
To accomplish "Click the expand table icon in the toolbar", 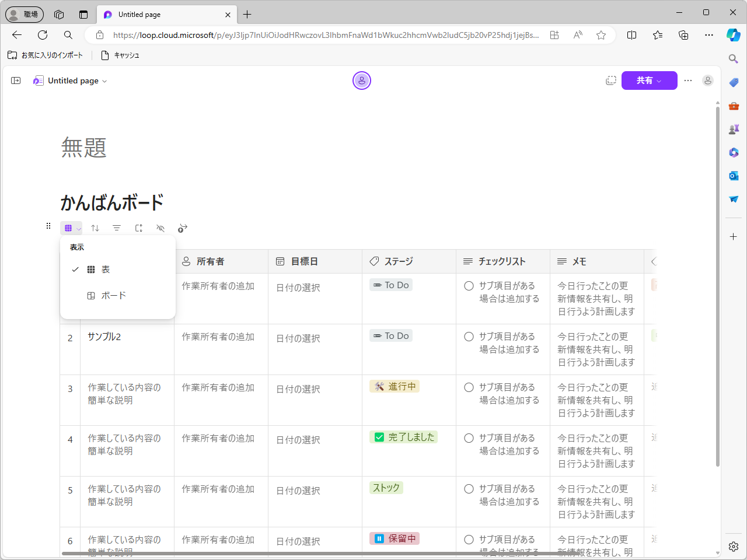I will coord(139,228).
